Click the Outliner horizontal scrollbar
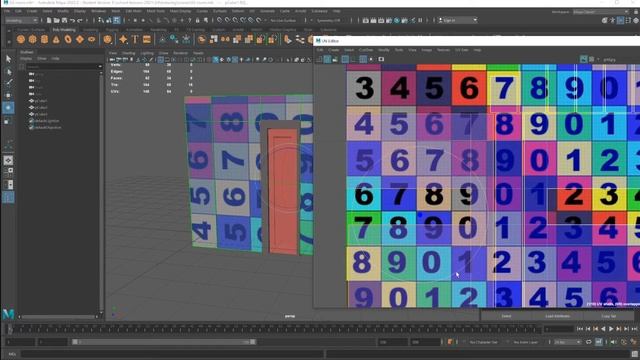This screenshot has height=360, width=640. (57, 316)
